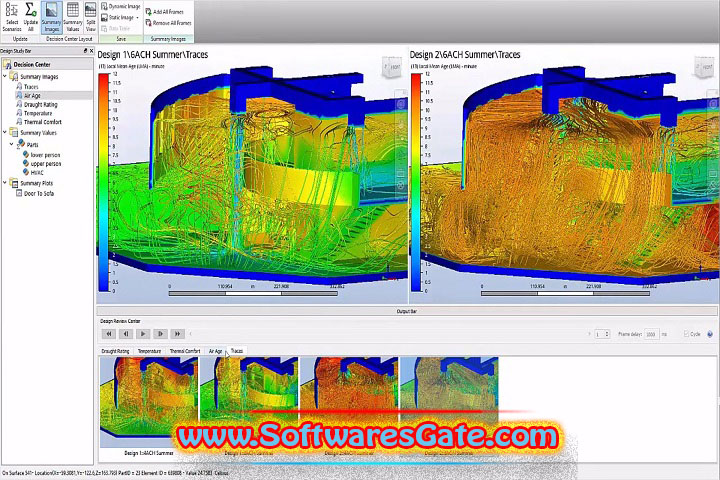The image size is (720, 480).
Task: Switch to the Draught Rating tab
Action: click(115, 351)
